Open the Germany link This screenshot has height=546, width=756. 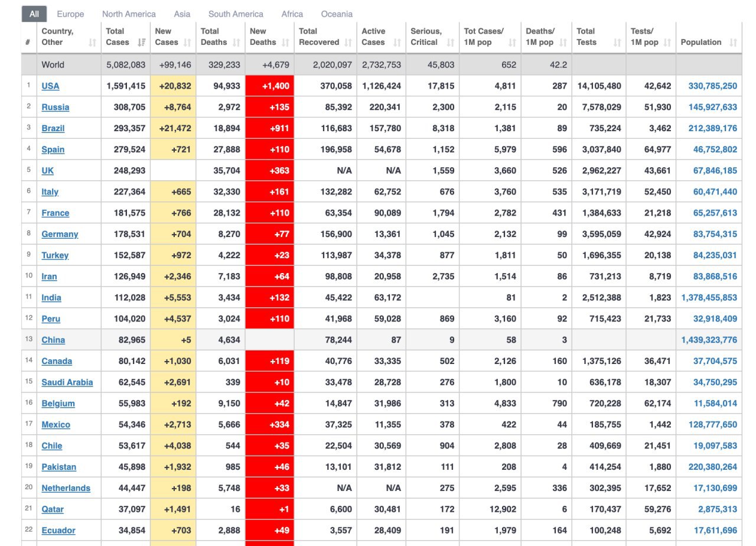click(60, 234)
